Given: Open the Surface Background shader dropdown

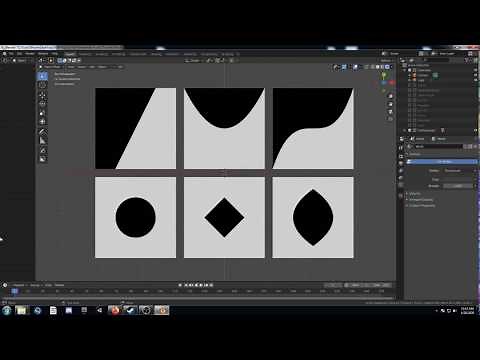Looking at the screenshot, I should (458, 171).
